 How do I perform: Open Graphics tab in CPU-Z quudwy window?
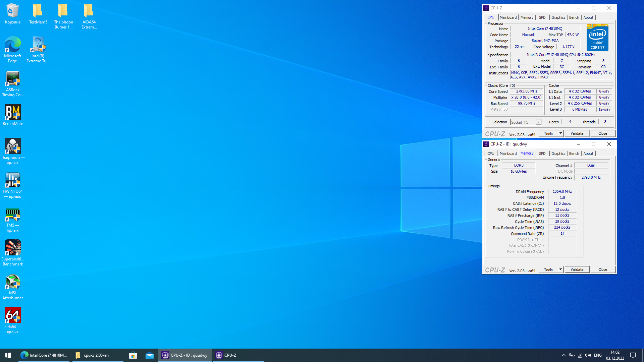click(x=558, y=154)
